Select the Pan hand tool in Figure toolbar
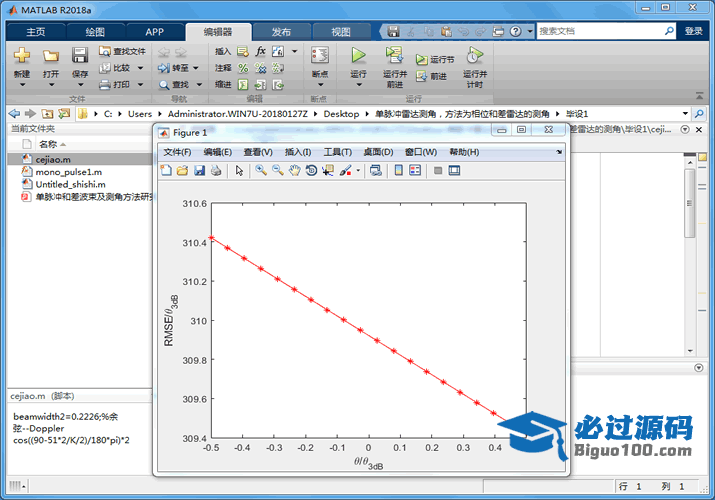 click(294, 171)
